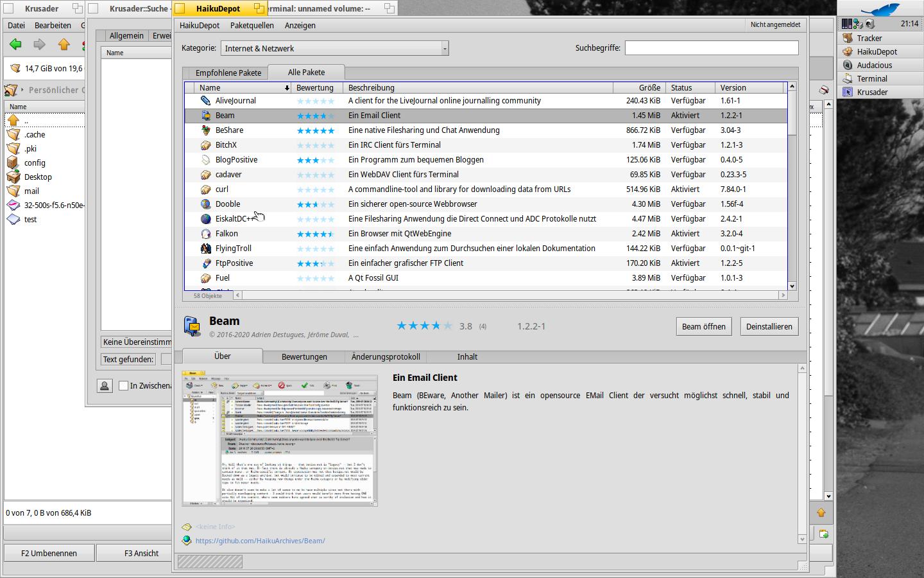Open the Kategorie dropdown

point(334,48)
